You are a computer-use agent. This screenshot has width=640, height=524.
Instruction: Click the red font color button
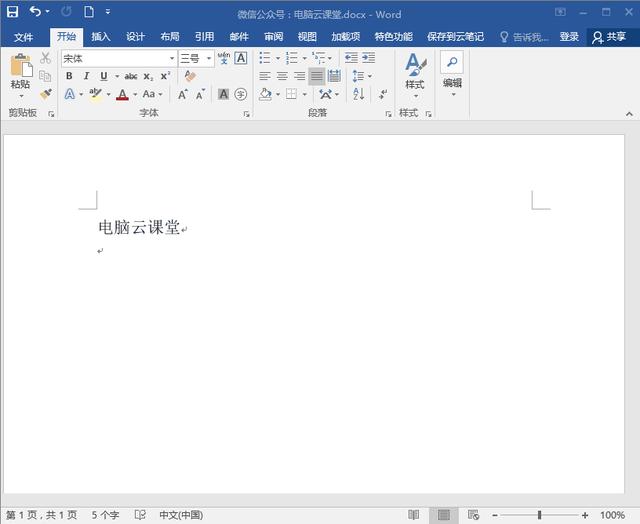[x=122, y=94]
